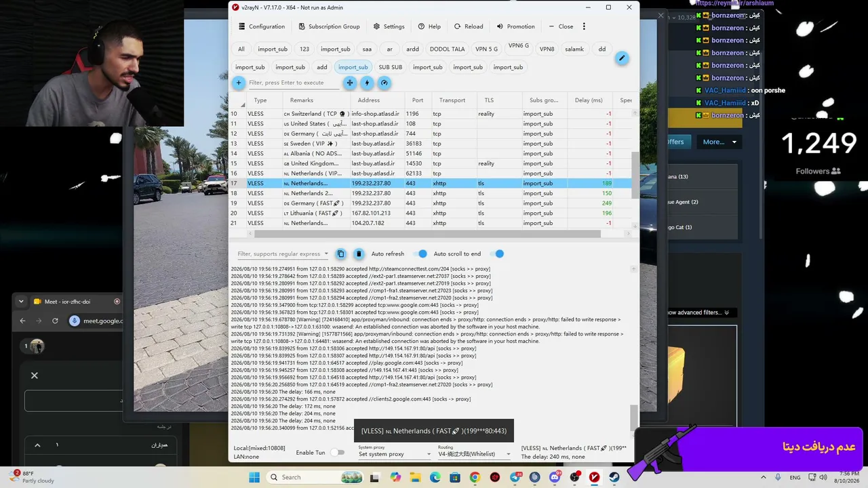Screen dimensions: 868x488
Task: Select the VPN 5 G subscription tab
Action: point(486,49)
